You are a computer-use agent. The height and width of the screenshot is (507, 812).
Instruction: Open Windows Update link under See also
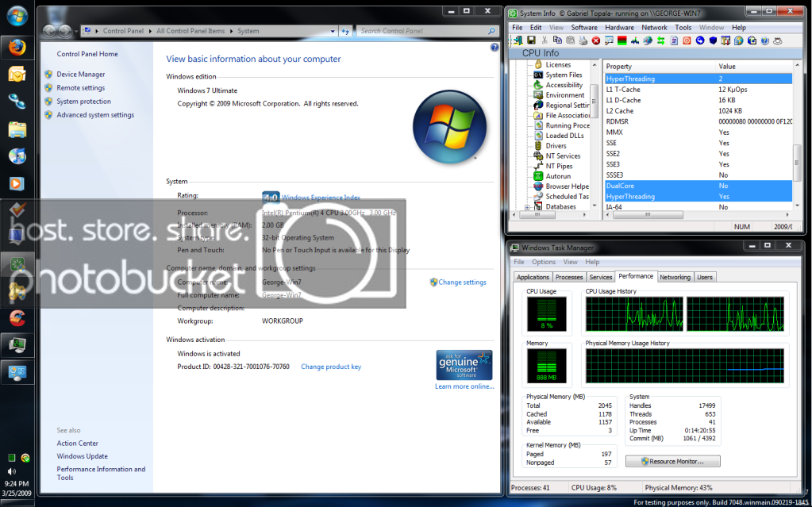(83, 456)
